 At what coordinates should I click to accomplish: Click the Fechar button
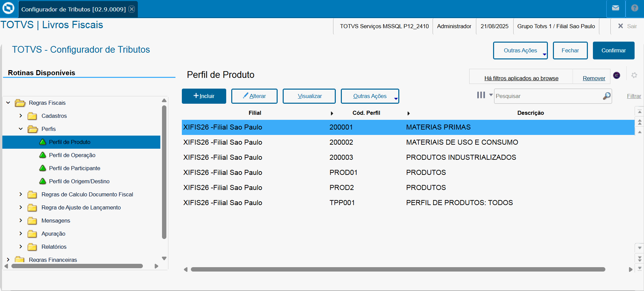point(570,50)
